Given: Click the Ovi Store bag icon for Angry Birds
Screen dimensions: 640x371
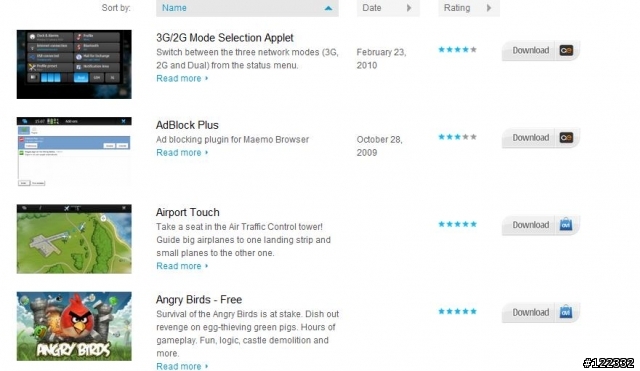Looking at the screenshot, I should coord(566,312).
